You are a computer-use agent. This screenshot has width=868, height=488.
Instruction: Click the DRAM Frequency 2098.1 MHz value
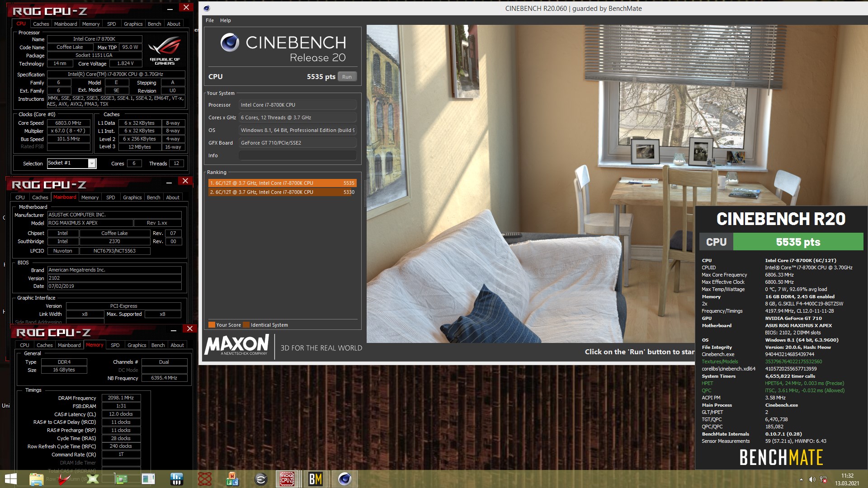(x=121, y=398)
